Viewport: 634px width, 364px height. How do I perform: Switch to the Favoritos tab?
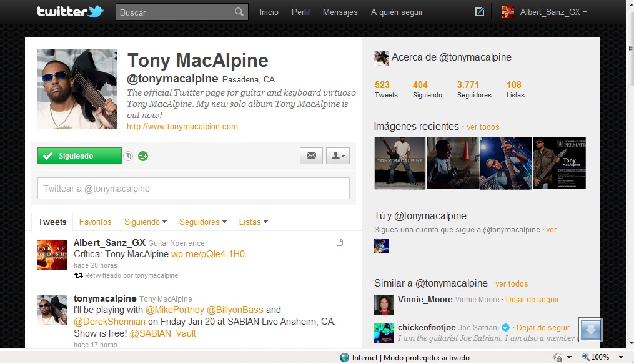coord(95,222)
